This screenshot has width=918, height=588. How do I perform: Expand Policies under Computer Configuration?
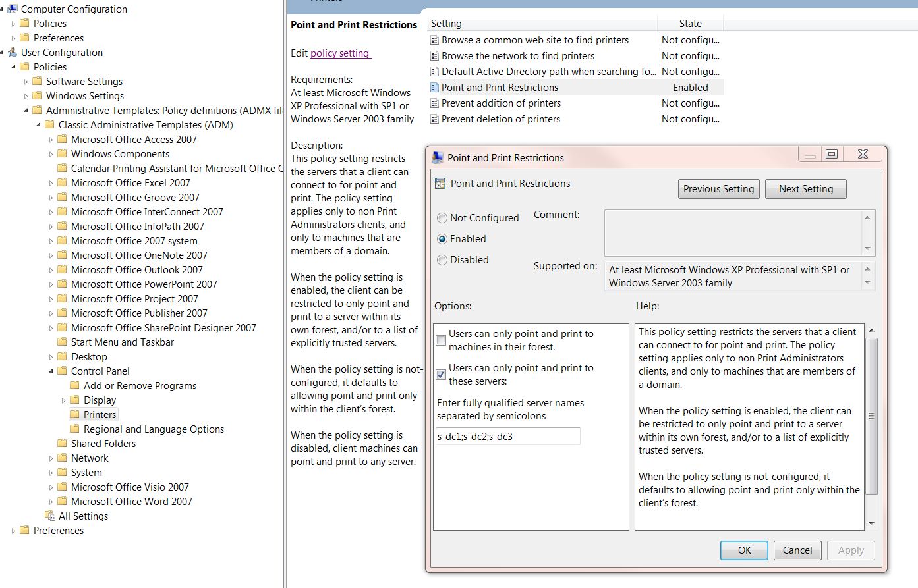tap(13, 24)
